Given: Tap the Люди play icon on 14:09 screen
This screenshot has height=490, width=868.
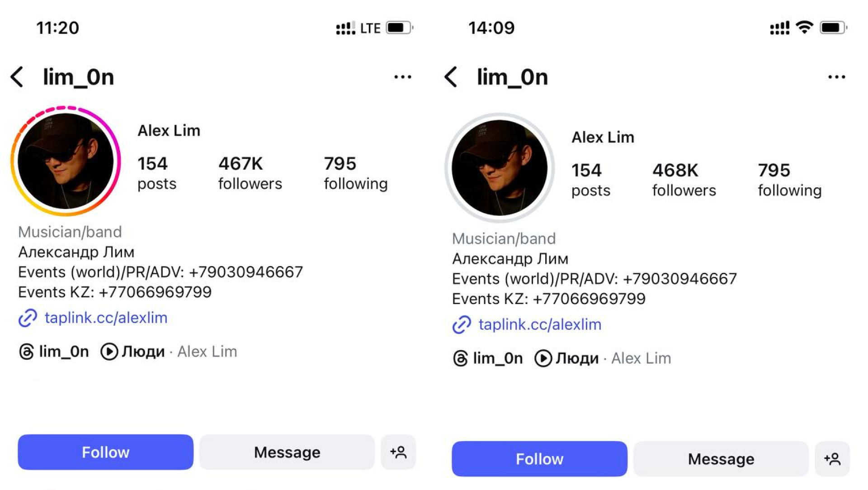Looking at the screenshot, I should point(543,358).
